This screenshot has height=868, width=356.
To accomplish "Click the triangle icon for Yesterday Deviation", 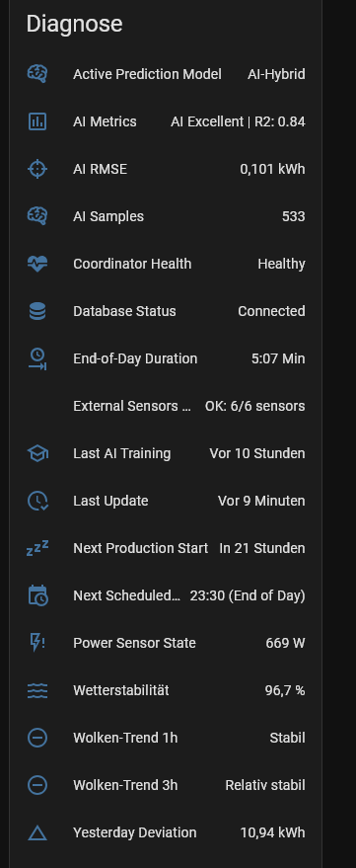I will 37,832.
